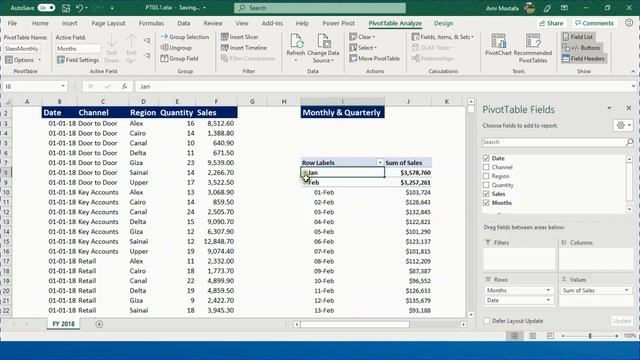
Task: Refresh the PivotTable data
Action: (296, 48)
